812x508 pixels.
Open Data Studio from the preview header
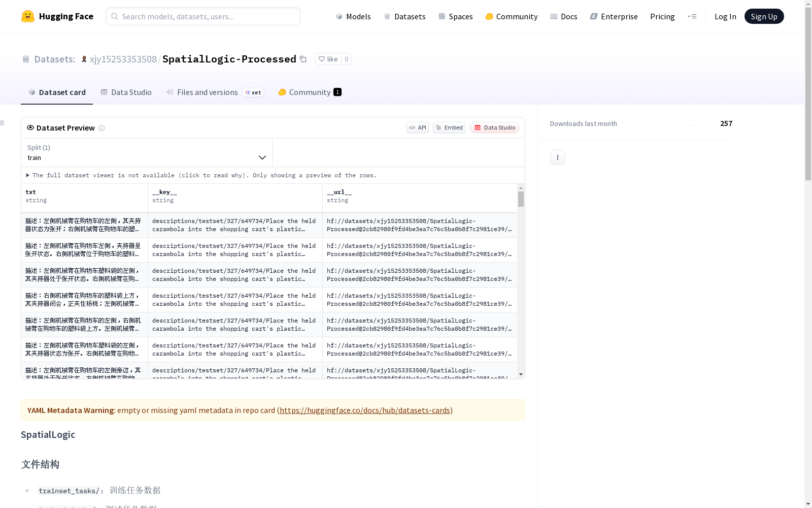click(495, 128)
